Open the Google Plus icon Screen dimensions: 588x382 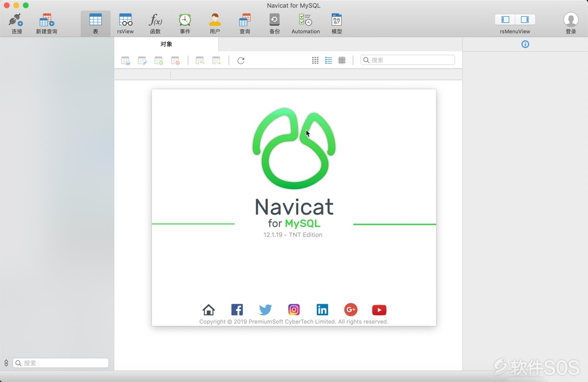pos(351,310)
